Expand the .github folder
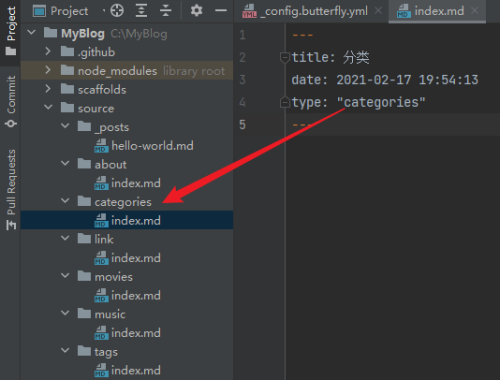 point(48,51)
